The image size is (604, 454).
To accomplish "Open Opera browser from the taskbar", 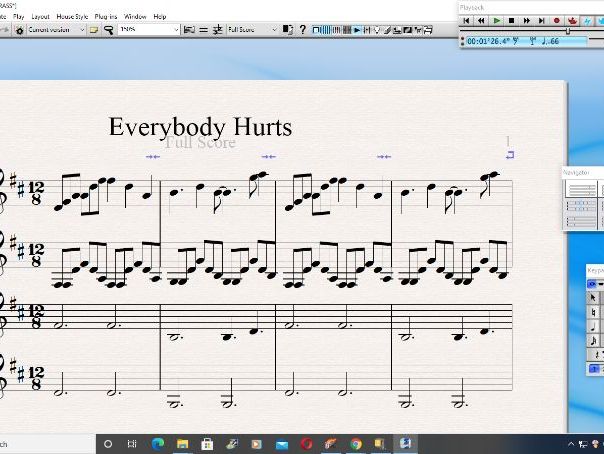I will click(x=307, y=444).
